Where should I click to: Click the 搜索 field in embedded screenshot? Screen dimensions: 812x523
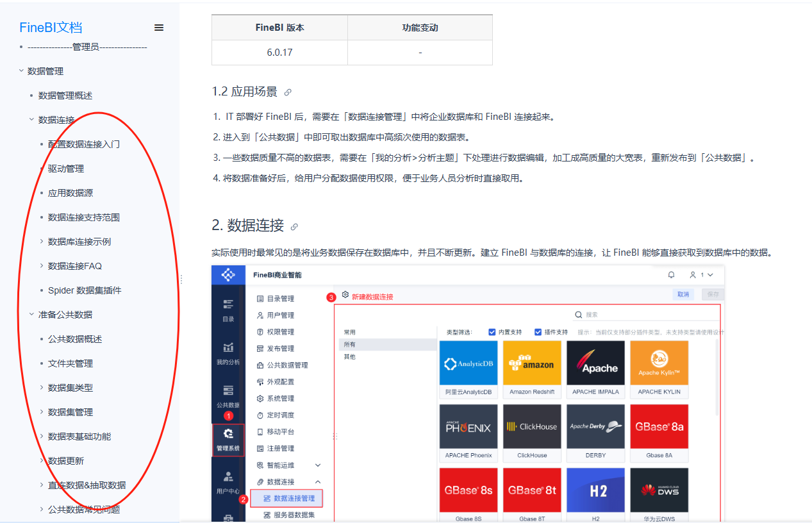click(646, 315)
